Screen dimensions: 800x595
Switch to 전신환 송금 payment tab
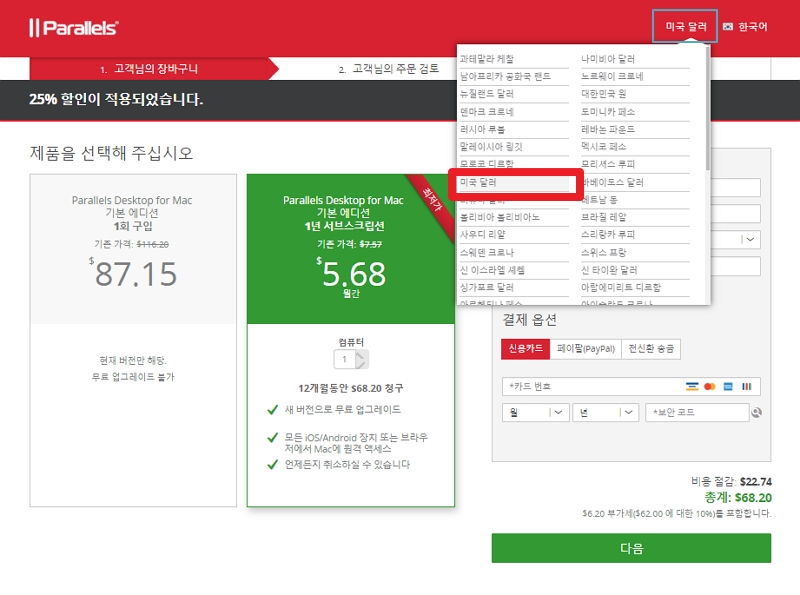pos(651,349)
